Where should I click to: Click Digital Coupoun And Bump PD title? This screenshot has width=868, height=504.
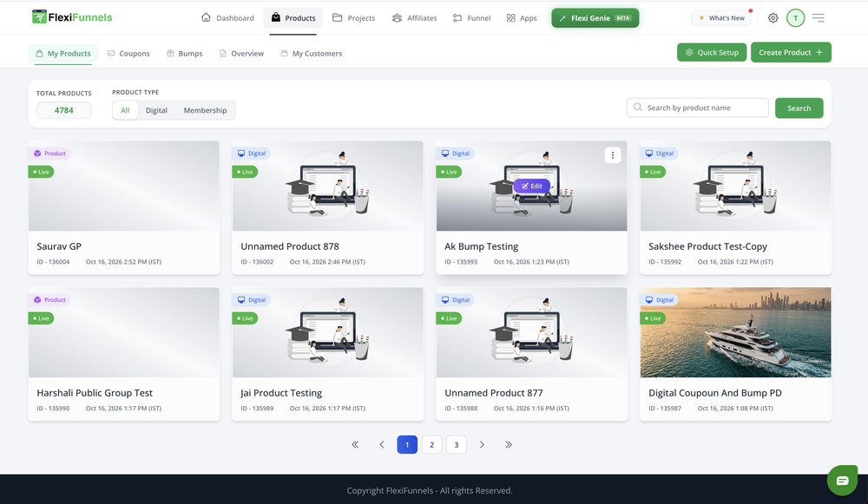[714, 393]
